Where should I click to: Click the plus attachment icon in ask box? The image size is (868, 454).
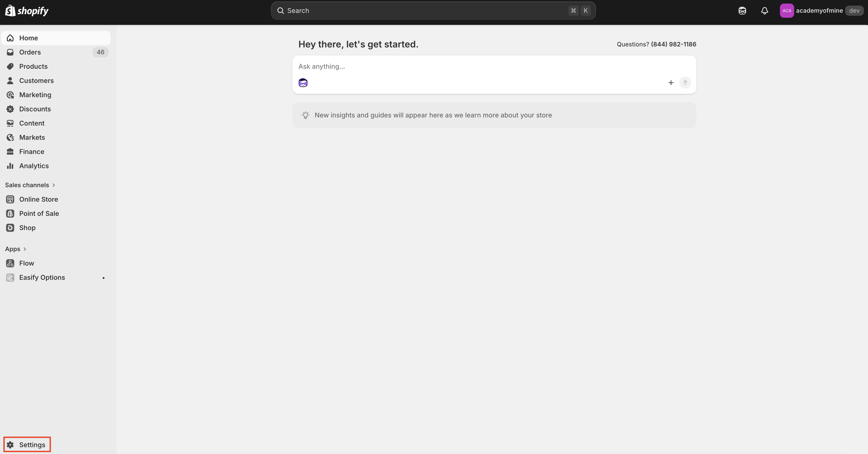pos(671,83)
